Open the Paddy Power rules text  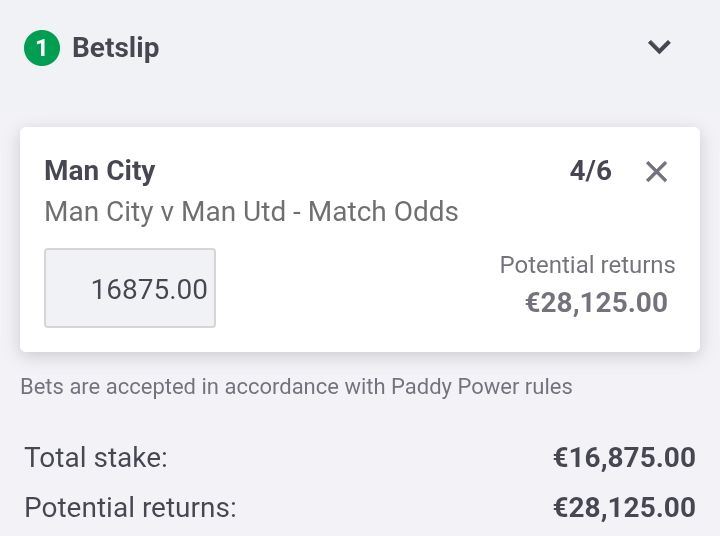(482, 387)
